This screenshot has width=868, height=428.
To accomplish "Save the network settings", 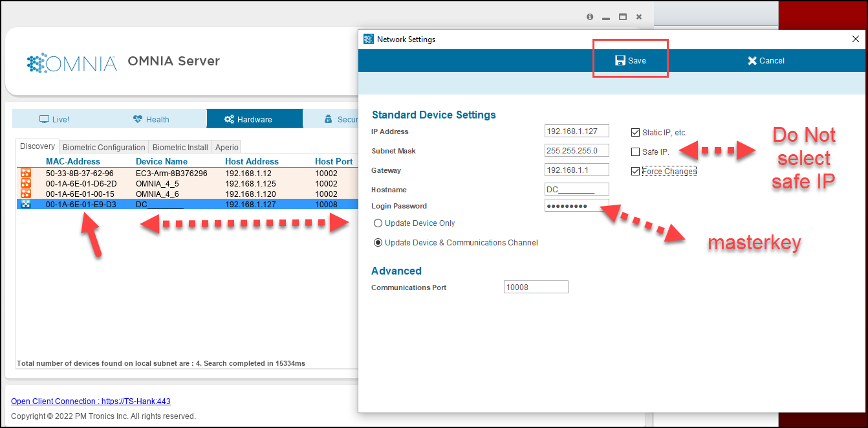I will 631,60.
